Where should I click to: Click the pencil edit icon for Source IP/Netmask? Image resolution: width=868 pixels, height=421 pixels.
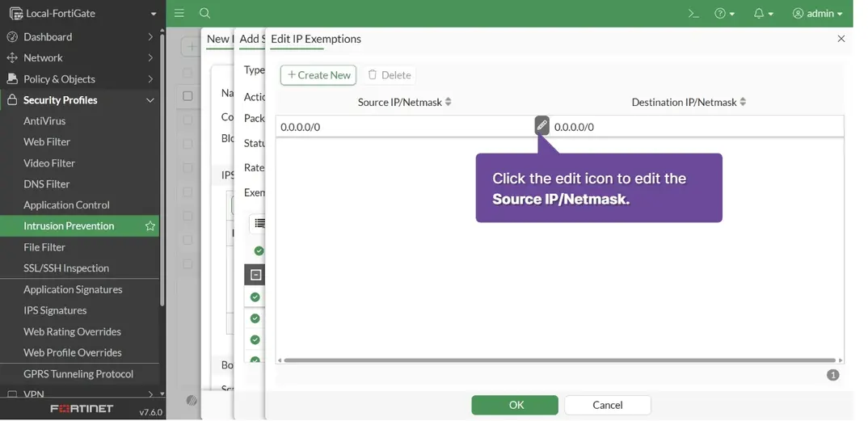click(x=542, y=126)
